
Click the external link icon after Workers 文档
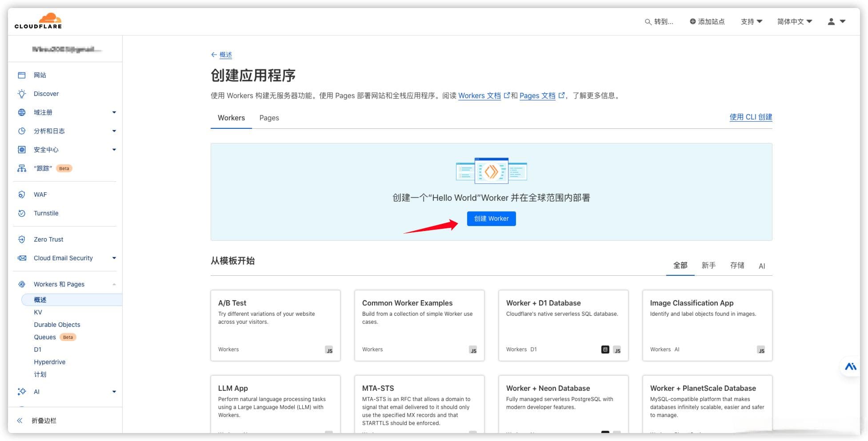point(507,95)
